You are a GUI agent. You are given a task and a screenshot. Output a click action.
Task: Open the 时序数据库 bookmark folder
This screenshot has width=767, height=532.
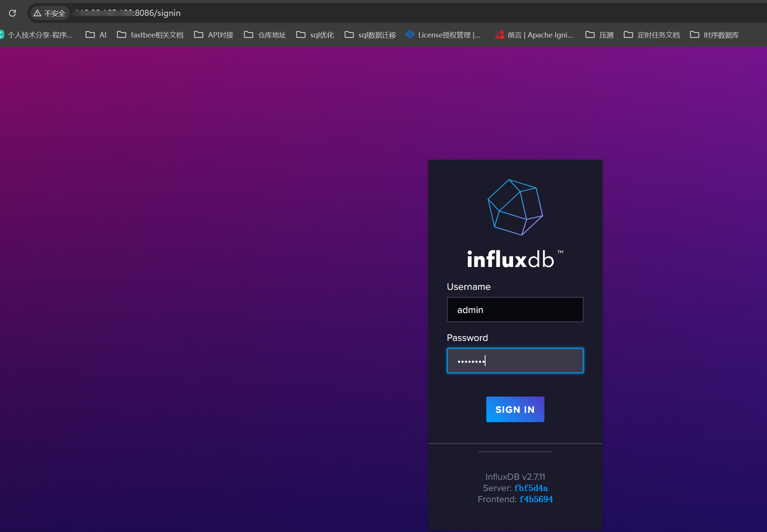coord(714,35)
